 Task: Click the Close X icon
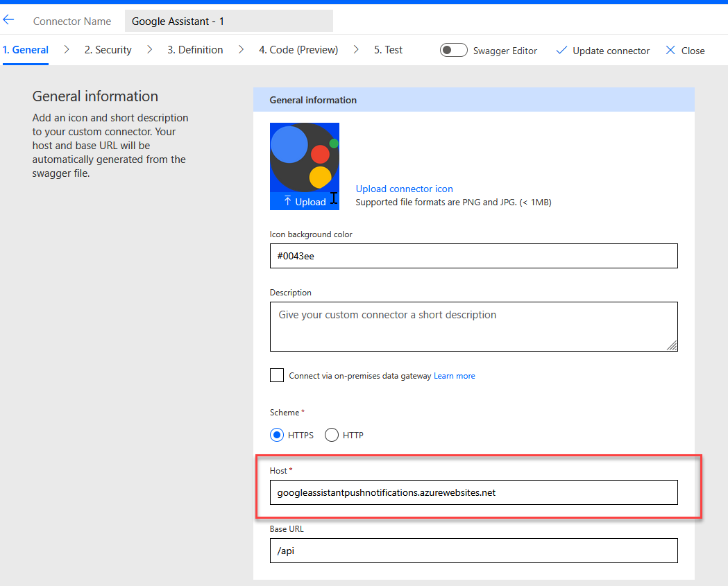[670, 50]
